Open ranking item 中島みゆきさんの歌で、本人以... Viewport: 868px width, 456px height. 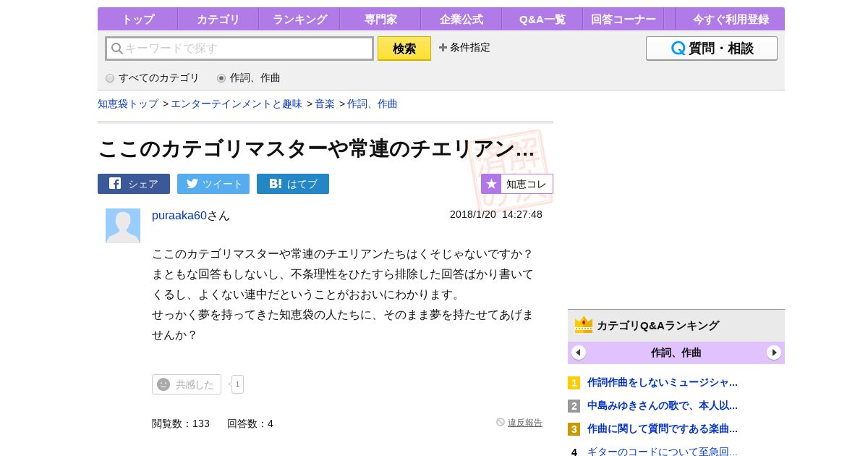click(x=663, y=405)
